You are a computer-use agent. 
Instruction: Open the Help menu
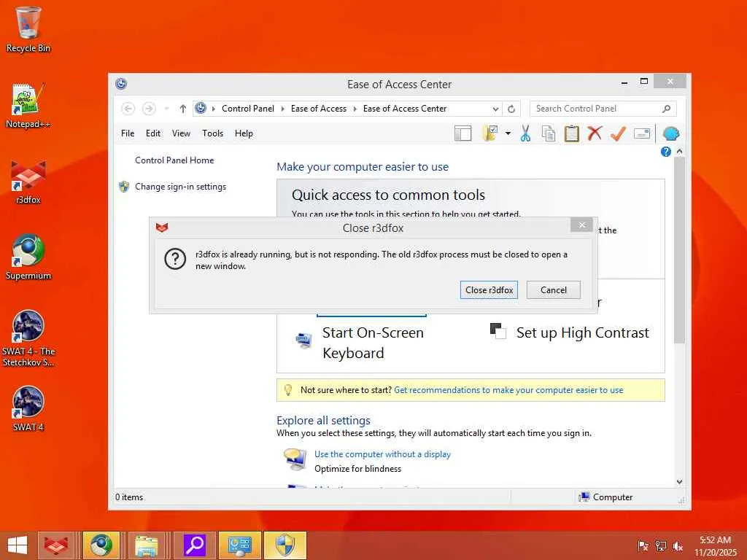244,133
